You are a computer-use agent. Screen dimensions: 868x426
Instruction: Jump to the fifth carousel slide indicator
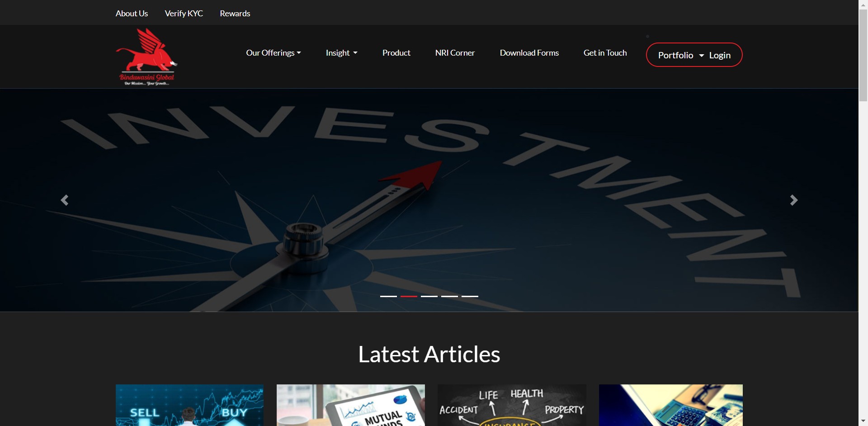click(x=470, y=296)
